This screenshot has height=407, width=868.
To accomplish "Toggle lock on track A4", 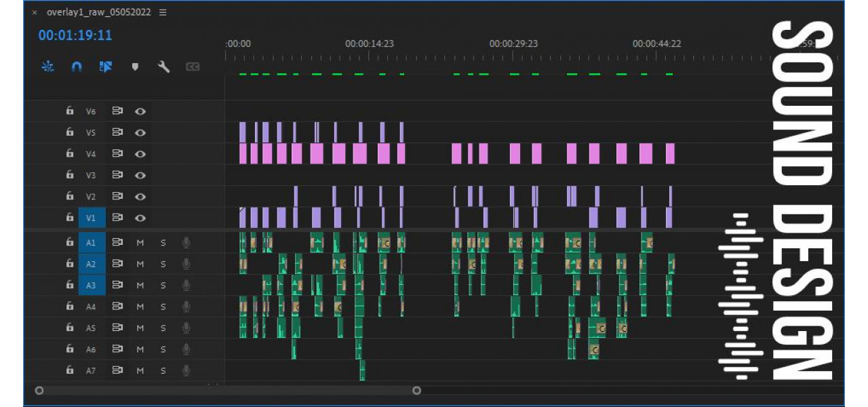I will click(69, 307).
